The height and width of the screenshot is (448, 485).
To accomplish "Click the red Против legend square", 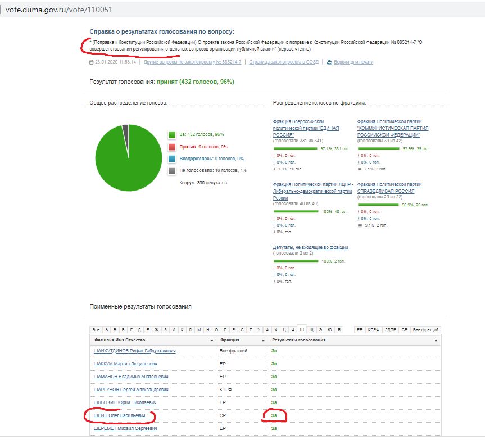I will pyautogui.click(x=173, y=147).
